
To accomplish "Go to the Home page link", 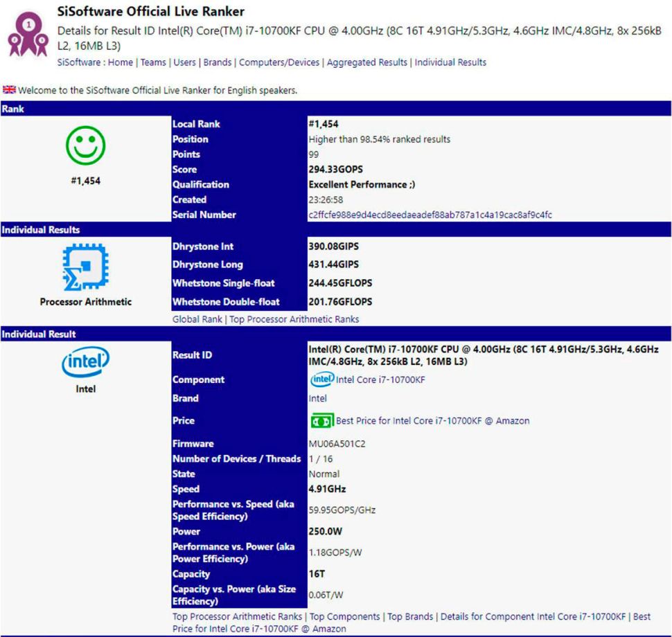I will click(121, 62).
